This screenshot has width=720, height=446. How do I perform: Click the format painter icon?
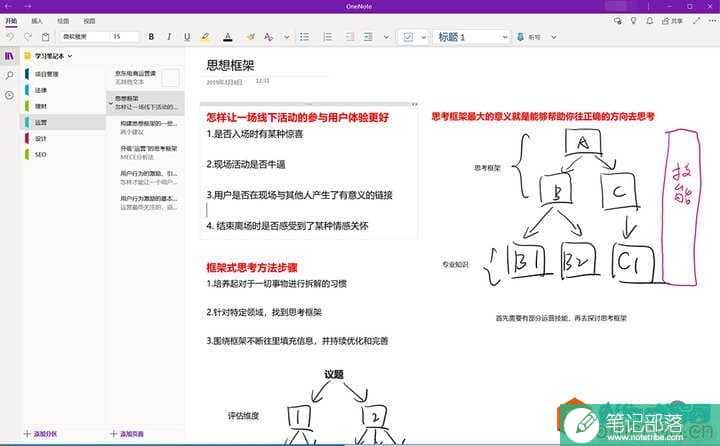click(x=269, y=37)
